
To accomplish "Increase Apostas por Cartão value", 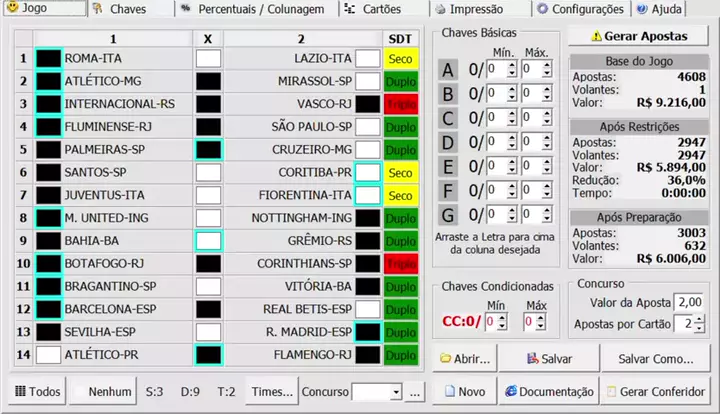I will tap(699, 319).
